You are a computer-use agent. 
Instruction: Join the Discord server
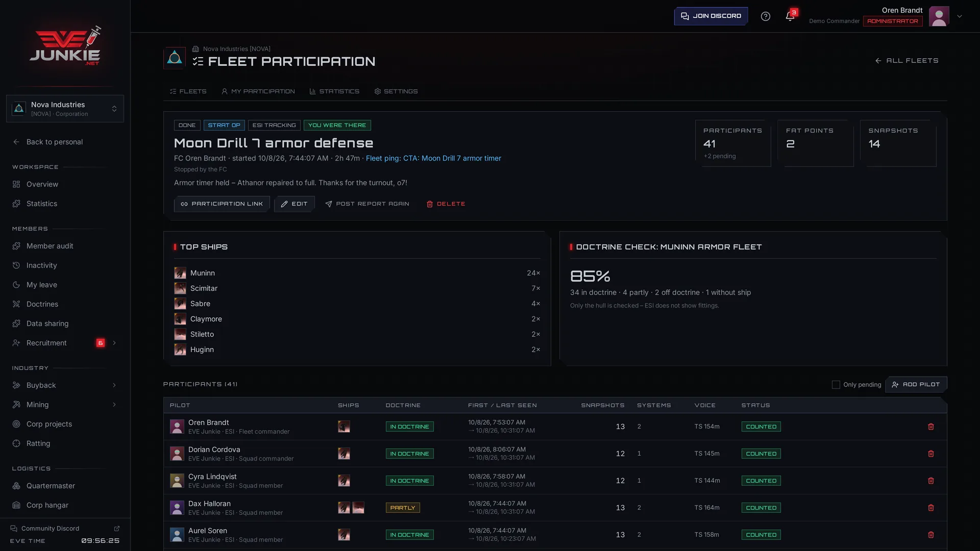711,16
